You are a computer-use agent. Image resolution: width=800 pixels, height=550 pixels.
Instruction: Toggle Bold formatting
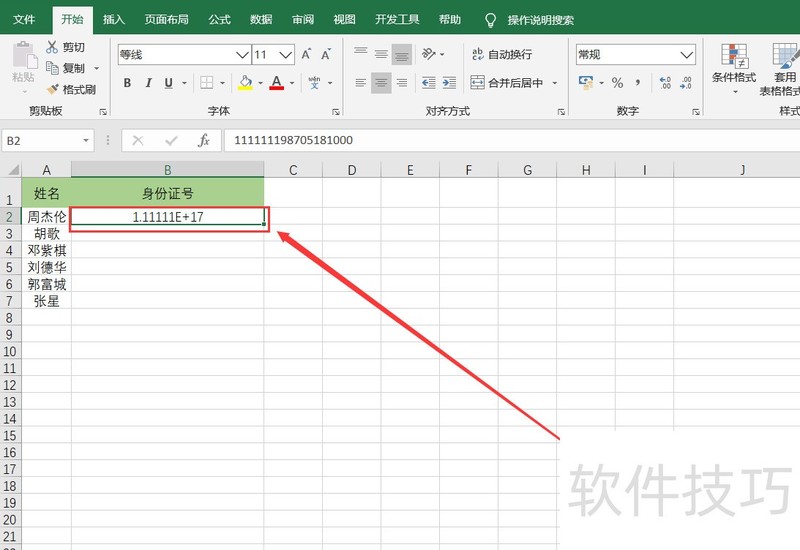127,83
